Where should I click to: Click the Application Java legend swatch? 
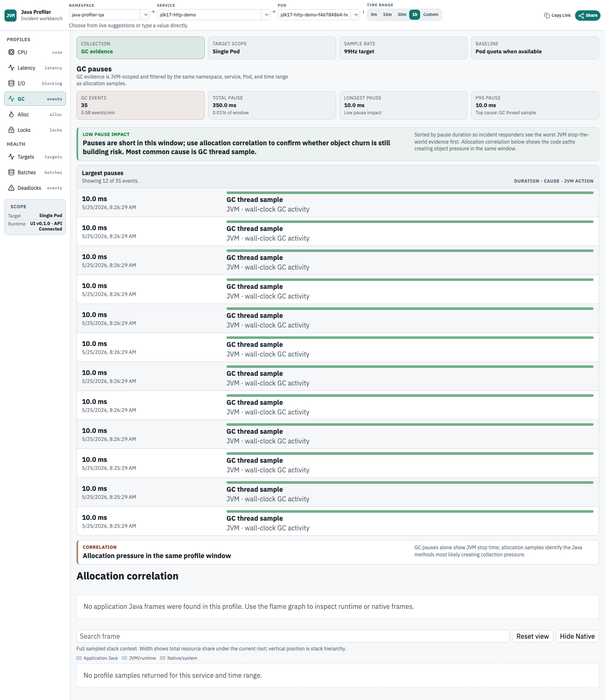[x=79, y=658]
